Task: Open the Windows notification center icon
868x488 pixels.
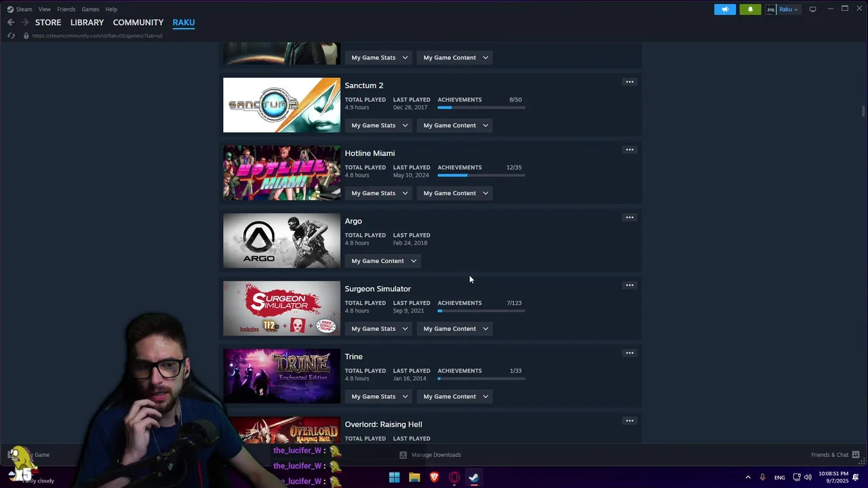Action: click(x=856, y=477)
